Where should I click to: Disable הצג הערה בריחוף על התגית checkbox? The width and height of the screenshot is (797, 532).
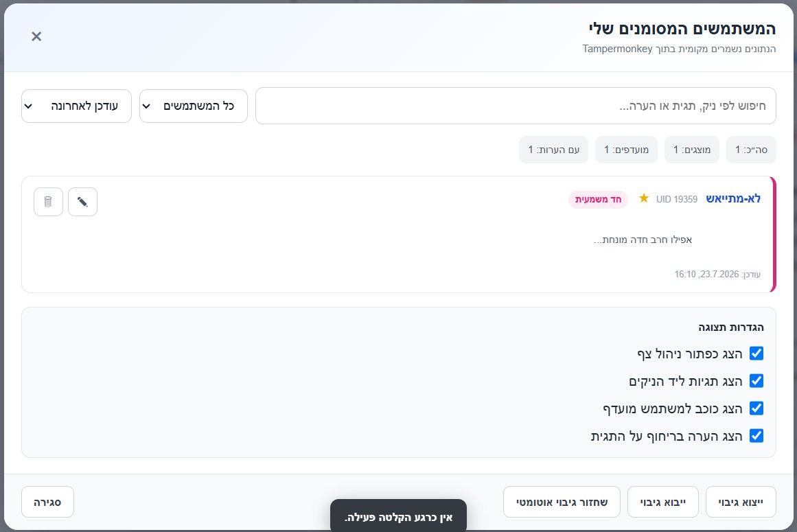pos(756,435)
